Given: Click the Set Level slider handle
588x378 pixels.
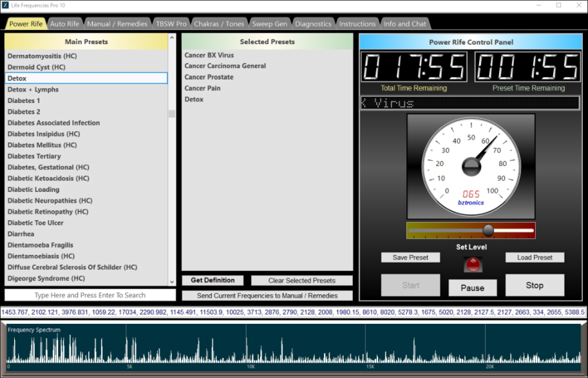Looking at the screenshot, I should tap(488, 230).
